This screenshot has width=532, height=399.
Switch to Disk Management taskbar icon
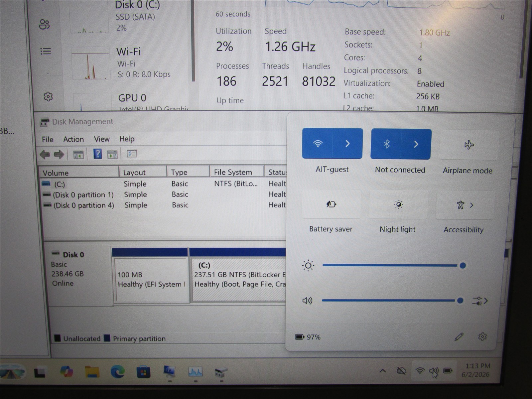click(221, 372)
